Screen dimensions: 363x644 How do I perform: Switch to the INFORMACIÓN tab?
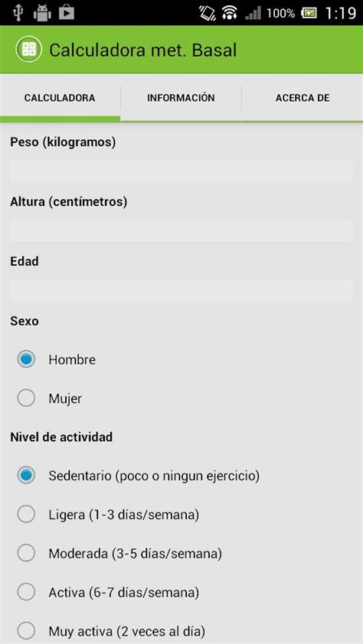coord(181,98)
